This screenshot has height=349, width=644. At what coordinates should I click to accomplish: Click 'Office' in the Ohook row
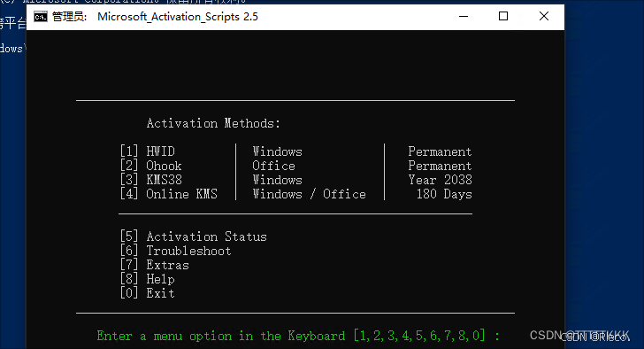pyautogui.click(x=273, y=166)
